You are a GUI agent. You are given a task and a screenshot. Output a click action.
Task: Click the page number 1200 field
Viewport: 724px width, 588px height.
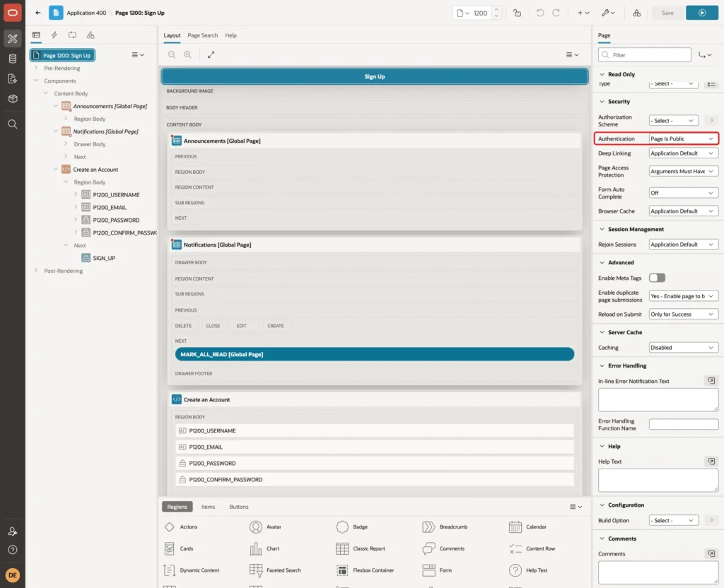pos(480,13)
